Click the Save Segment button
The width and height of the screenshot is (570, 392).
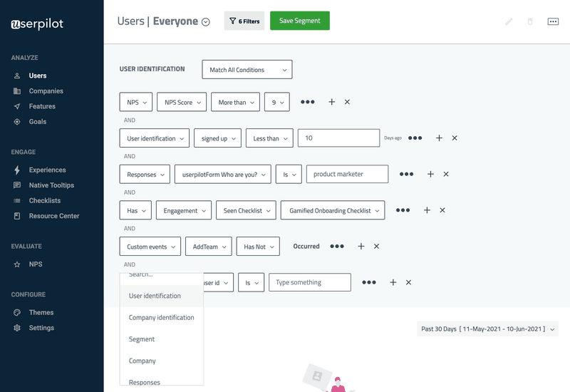[300, 21]
